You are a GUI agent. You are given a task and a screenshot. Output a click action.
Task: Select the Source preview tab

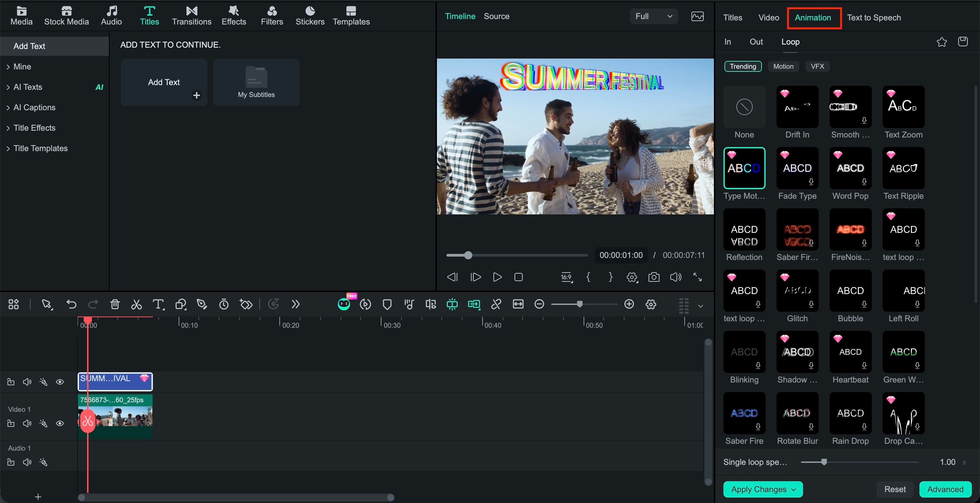click(496, 16)
